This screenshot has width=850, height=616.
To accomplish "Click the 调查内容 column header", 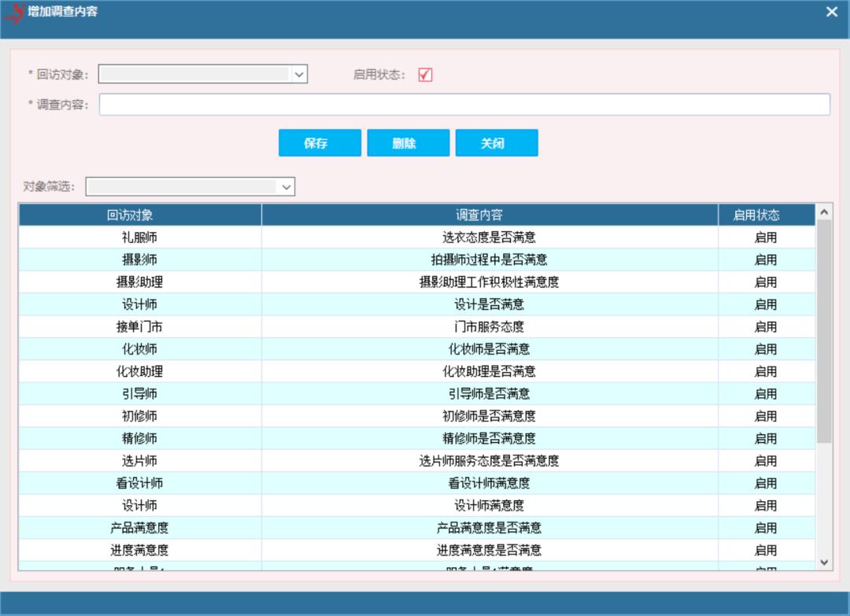I will [489, 215].
